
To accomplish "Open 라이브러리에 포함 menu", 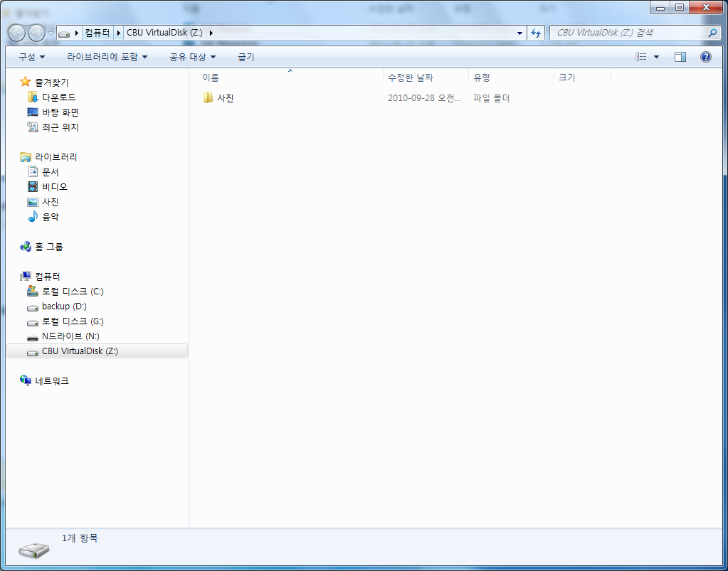I will tap(107, 57).
